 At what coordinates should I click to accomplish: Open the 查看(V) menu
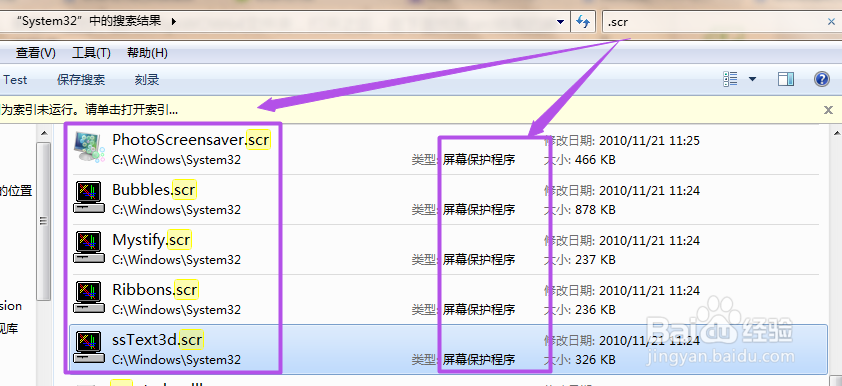(35, 53)
